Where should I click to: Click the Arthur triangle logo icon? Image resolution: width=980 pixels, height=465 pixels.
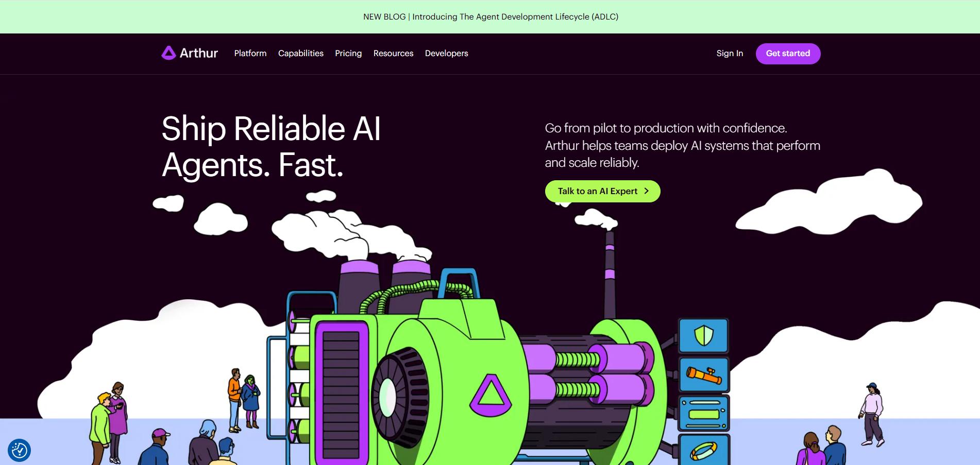(168, 53)
